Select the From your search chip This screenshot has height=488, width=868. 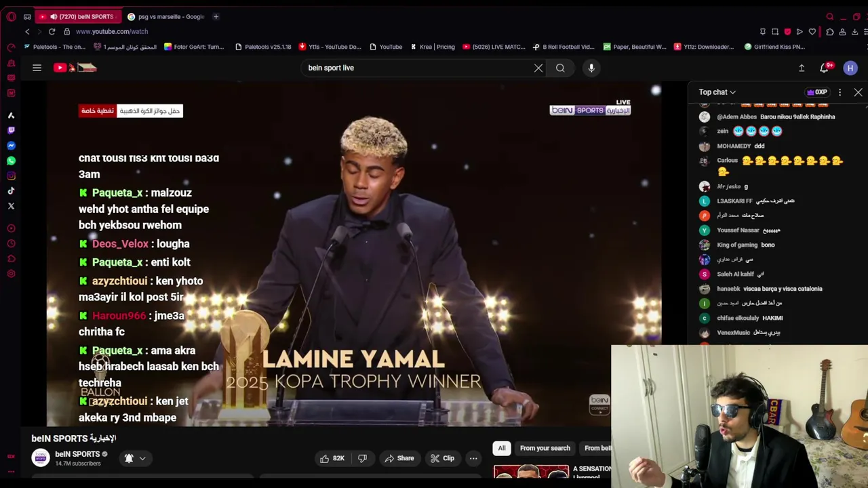[x=545, y=448]
